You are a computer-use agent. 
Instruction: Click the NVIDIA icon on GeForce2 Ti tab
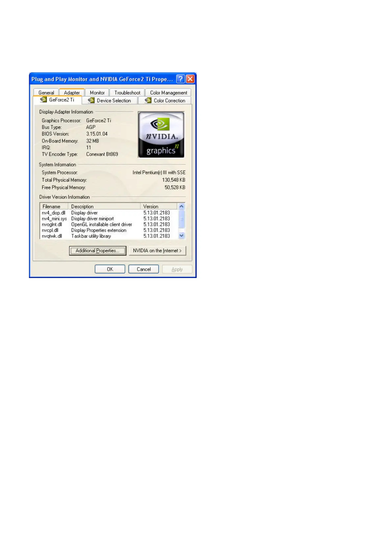pyautogui.click(x=43, y=99)
